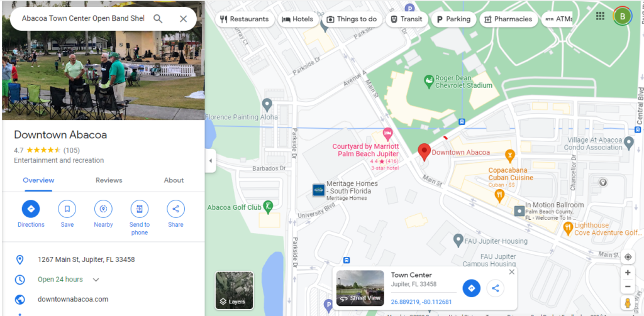
Task: Zoom in with the plus button
Action: 628,273
